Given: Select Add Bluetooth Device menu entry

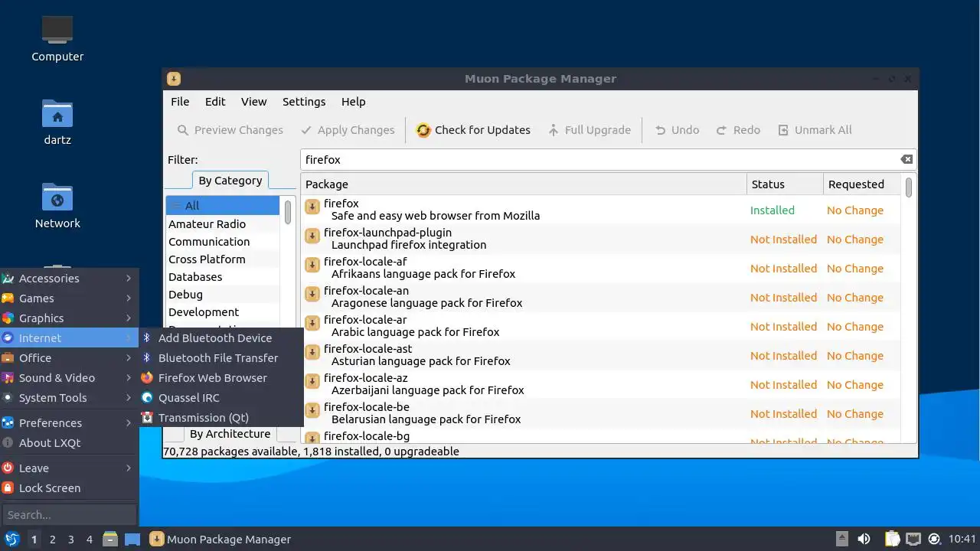Looking at the screenshot, I should [x=221, y=338].
